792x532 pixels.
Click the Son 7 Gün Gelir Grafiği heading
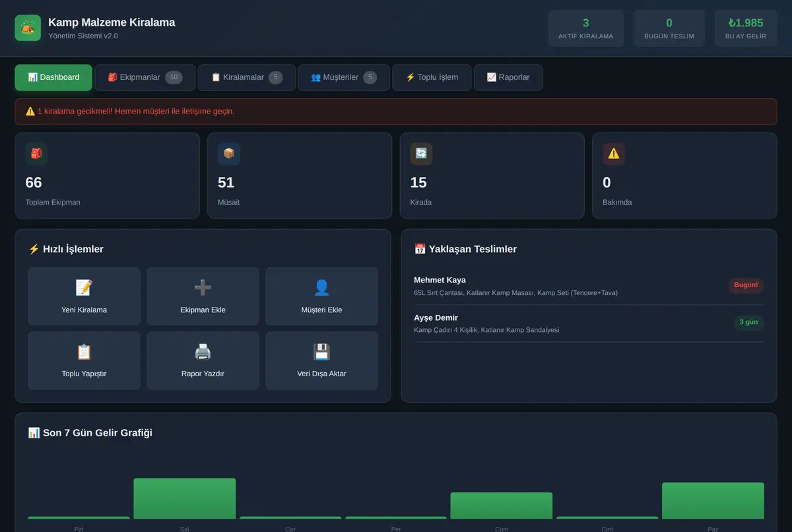point(90,433)
